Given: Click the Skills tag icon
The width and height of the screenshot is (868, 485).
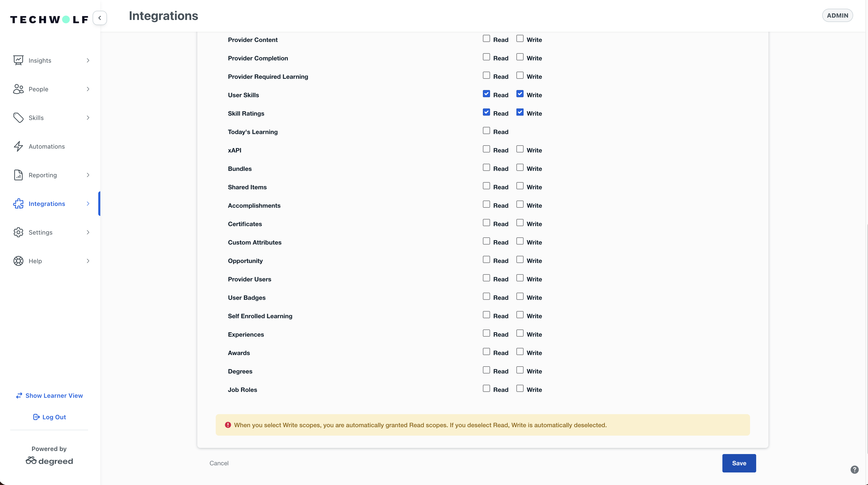Looking at the screenshot, I should (x=18, y=118).
